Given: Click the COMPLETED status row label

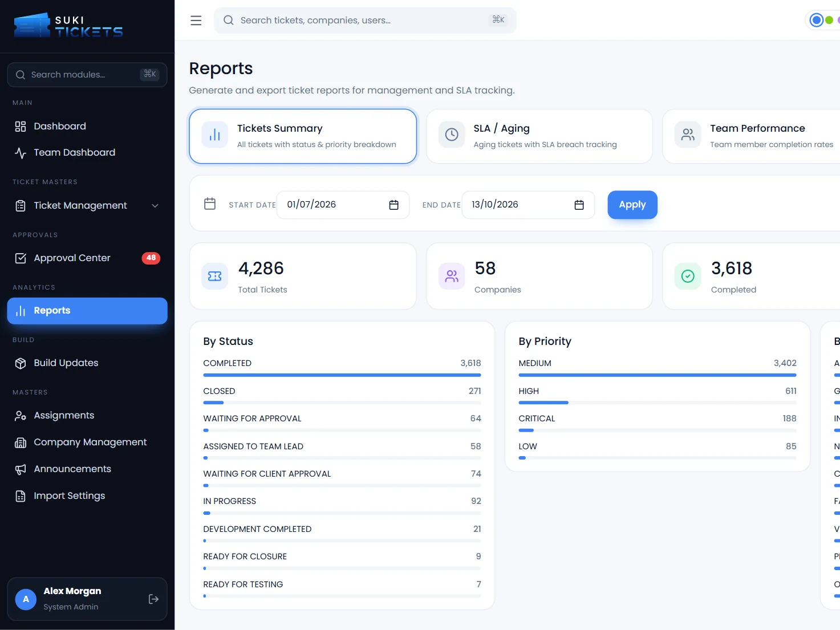Looking at the screenshot, I should point(228,363).
